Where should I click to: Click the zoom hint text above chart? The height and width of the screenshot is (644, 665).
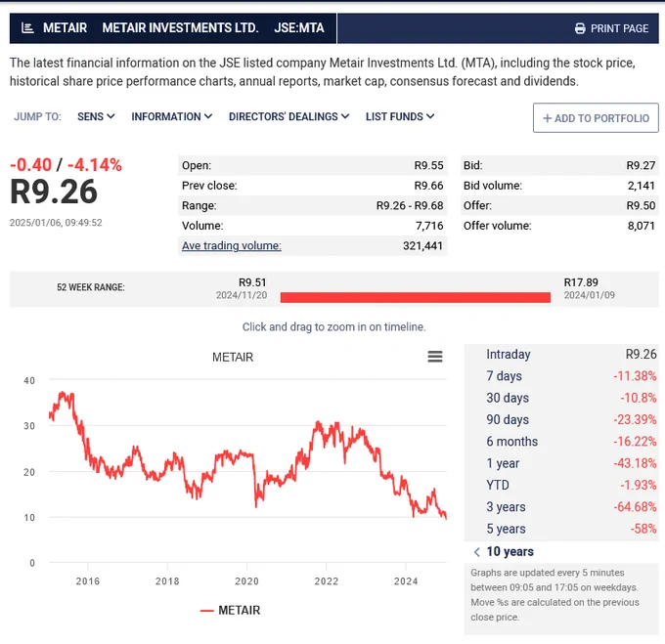[x=333, y=327]
